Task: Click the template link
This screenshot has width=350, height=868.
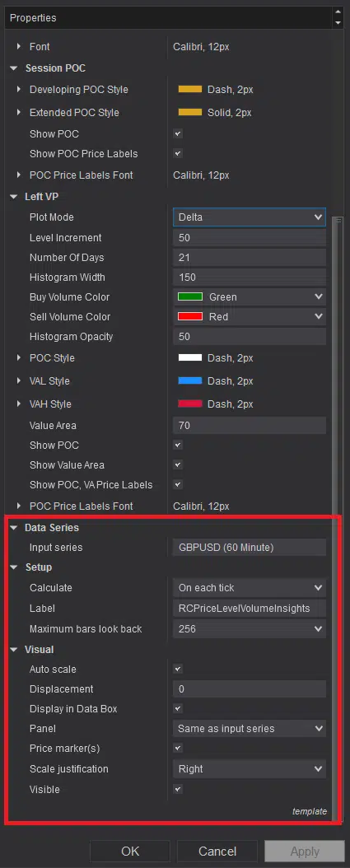Action: [x=310, y=811]
